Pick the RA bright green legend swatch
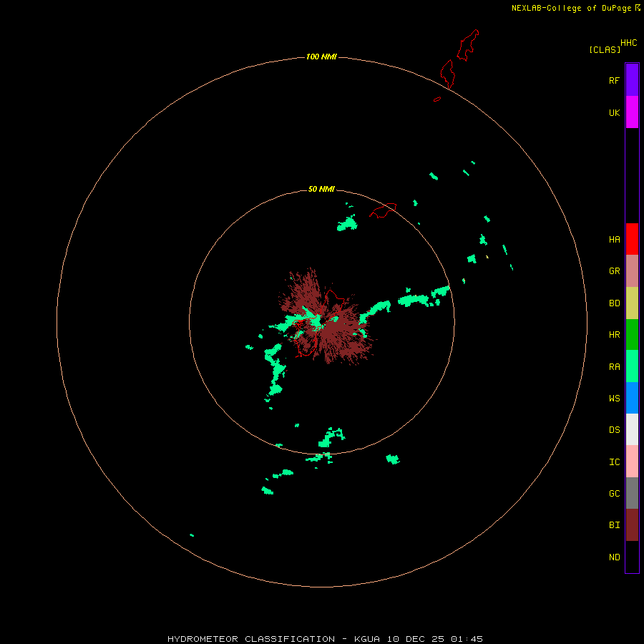The height and width of the screenshot is (644, 644). [632, 366]
